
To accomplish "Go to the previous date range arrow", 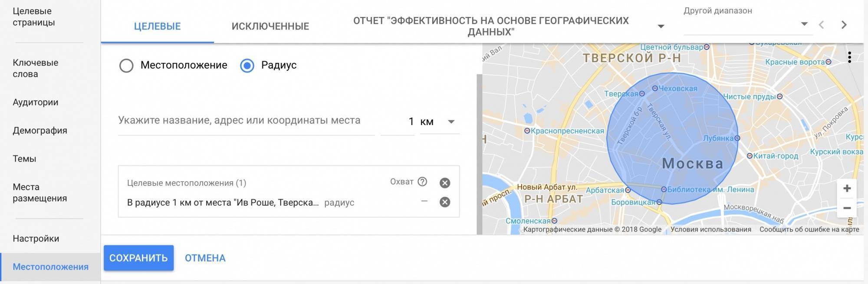I will pyautogui.click(x=821, y=25).
